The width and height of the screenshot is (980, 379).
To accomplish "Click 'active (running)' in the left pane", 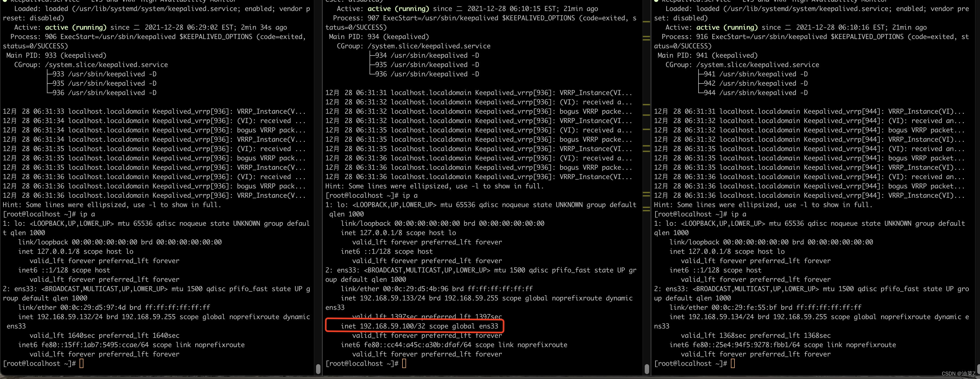I will [x=75, y=27].
